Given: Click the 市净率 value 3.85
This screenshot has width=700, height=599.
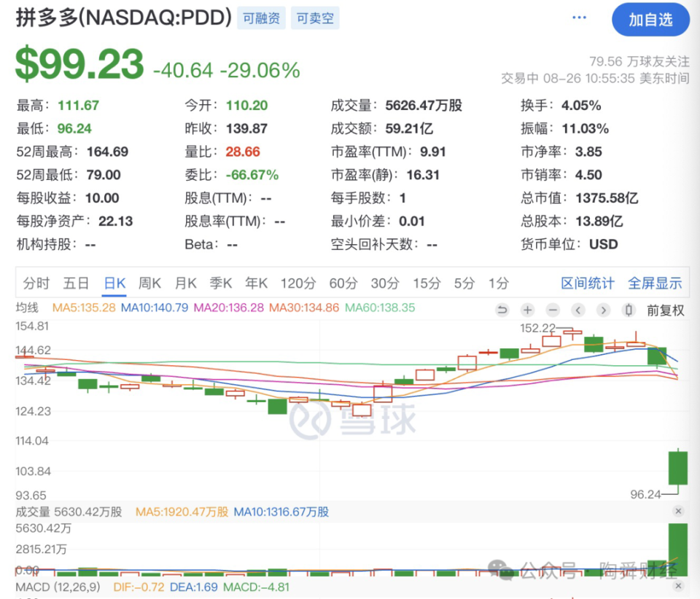Looking at the screenshot, I should coord(588,152).
